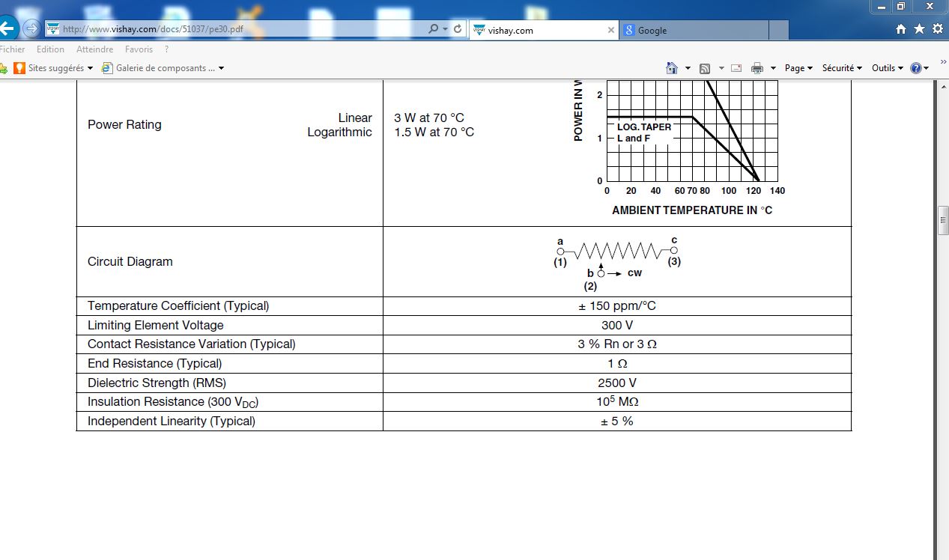
Task: Expand the Sites suggérés dropdown arrow
Action: pyautogui.click(x=90, y=68)
